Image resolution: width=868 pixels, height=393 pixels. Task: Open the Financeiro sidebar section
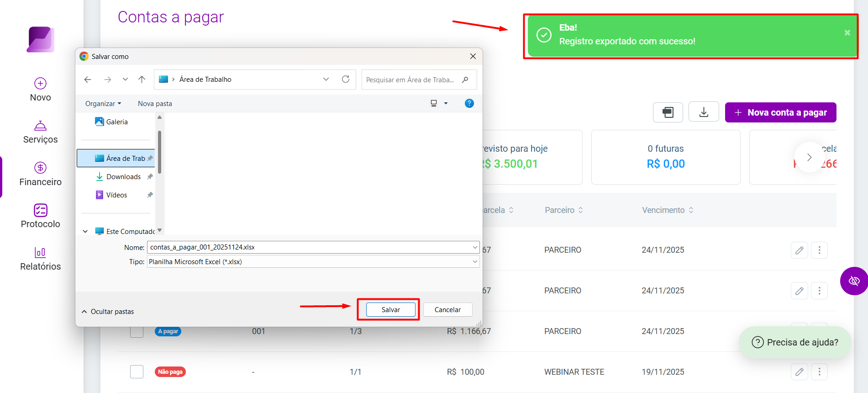[x=40, y=174]
